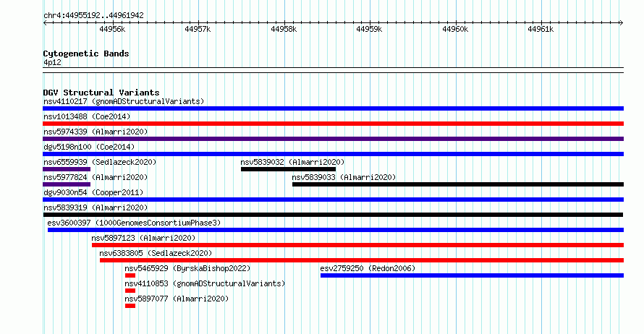Open nsv5974339 (Almarri2020) variant label

pos(96,132)
